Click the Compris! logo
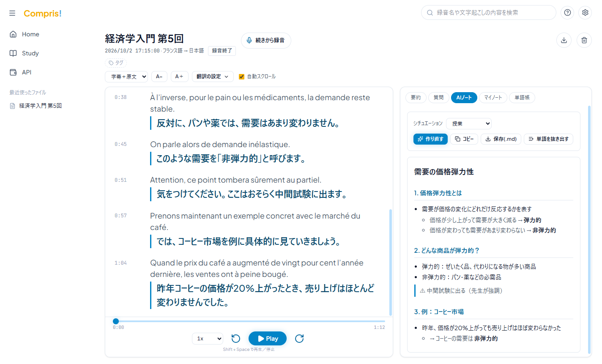602x364 pixels. pyautogui.click(x=43, y=14)
